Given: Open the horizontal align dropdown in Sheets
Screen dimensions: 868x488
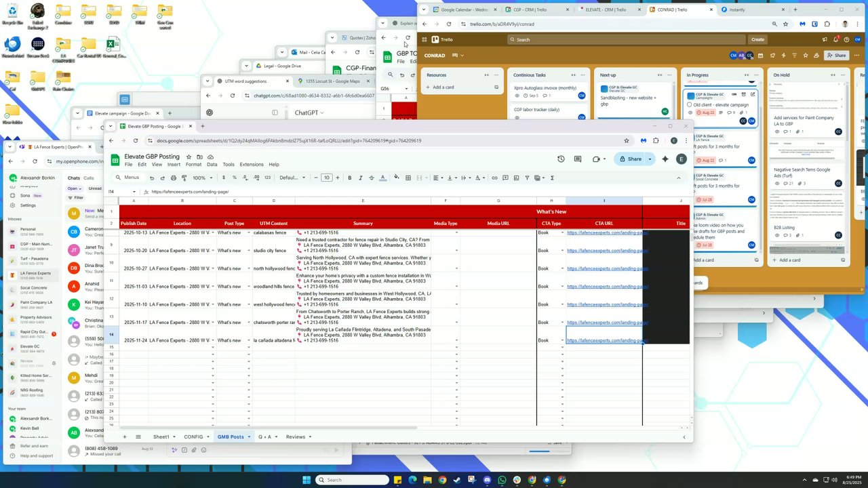Looking at the screenshot, I should pyautogui.click(x=437, y=178).
